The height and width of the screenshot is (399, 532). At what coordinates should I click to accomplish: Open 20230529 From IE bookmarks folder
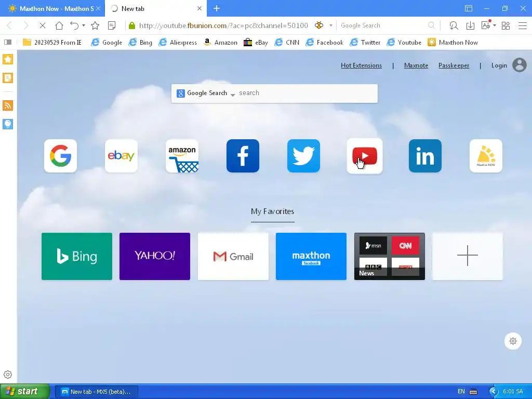point(52,42)
